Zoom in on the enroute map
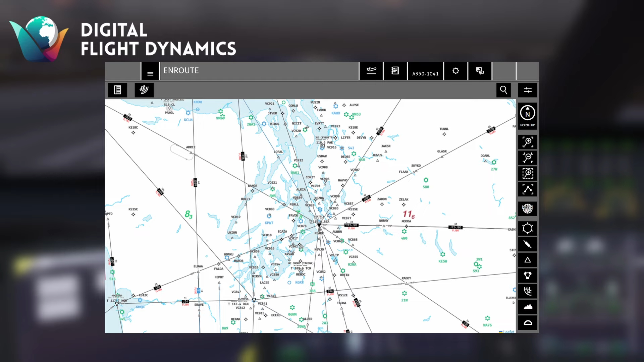This screenshot has width=644, height=362. (x=528, y=142)
